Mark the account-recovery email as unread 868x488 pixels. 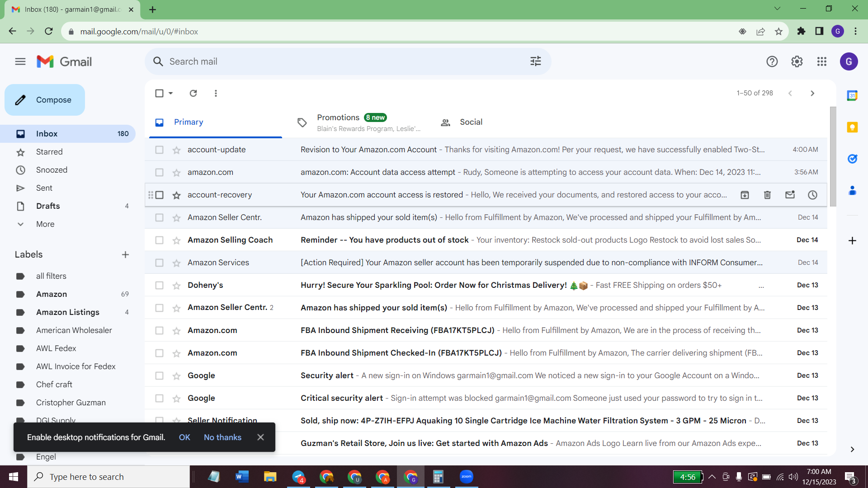pos(790,195)
